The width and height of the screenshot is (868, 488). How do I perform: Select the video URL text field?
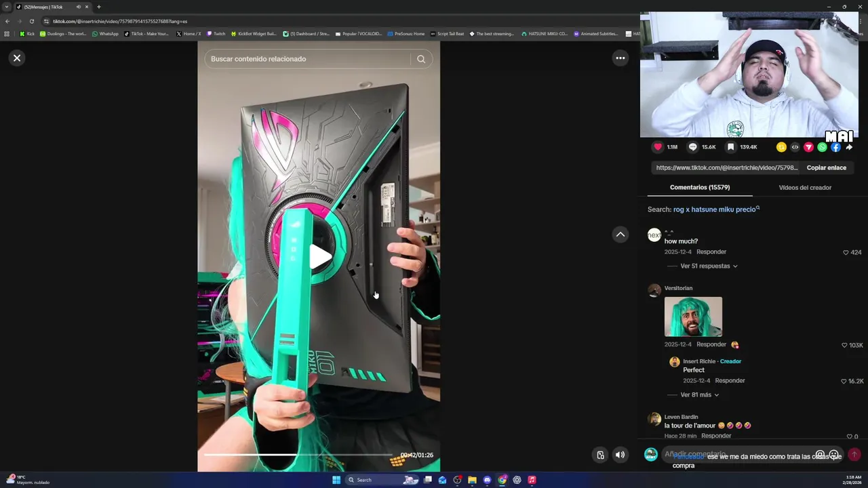click(726, 167)
